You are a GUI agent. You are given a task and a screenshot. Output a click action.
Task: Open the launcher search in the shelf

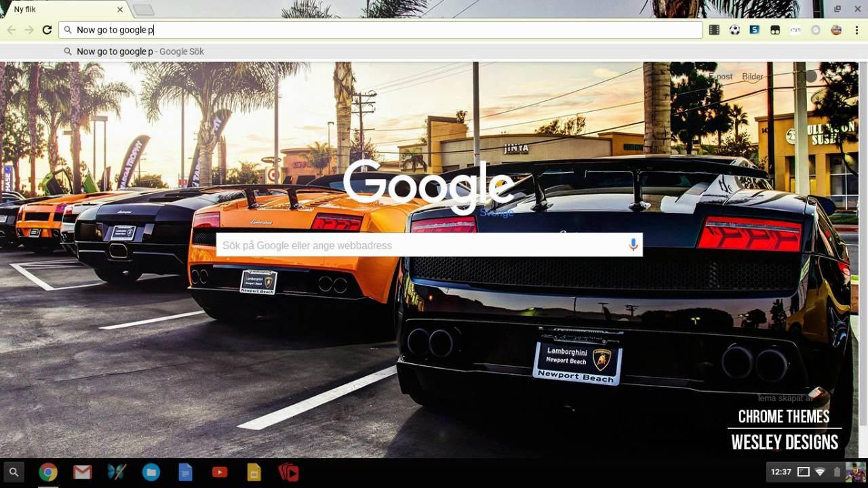pos(14,472)
